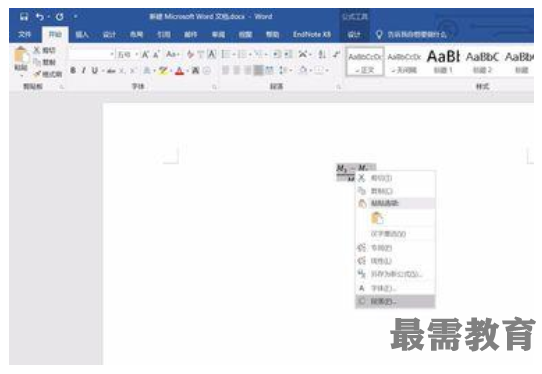Screen dimensions: 542x374
Task: Click the Character Border icon
Action: (212, 54)
